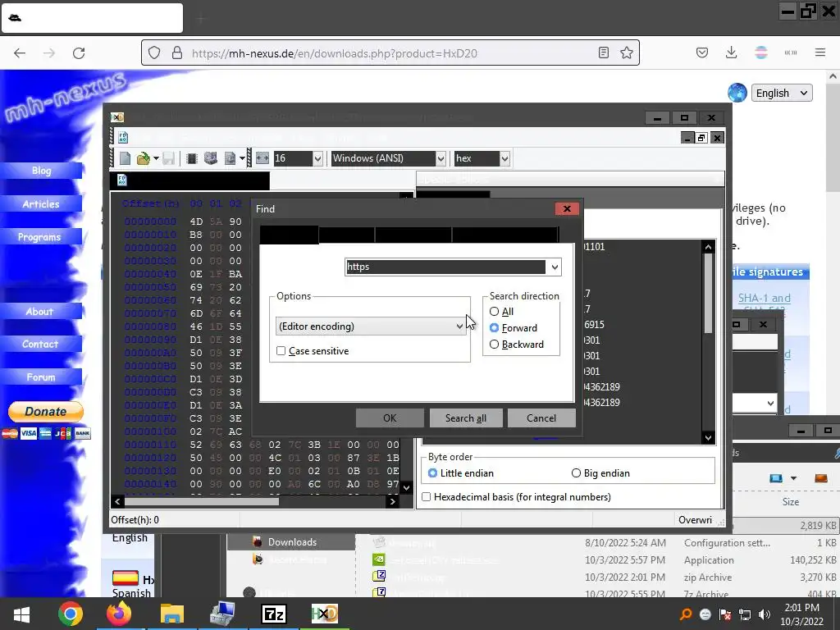This screenshot has height=630, width=840.
Task: Bookmark this page with the star icon
Action: point(626,52)
